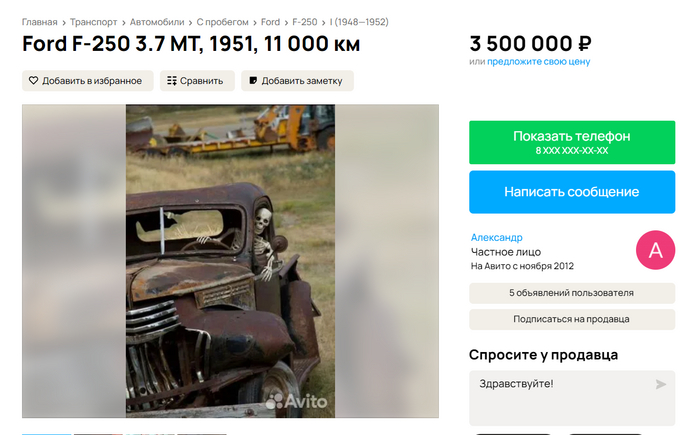Open Главная breadcrumb link
The width and height of the screenshot is (700, 435).
coord(40,22)
